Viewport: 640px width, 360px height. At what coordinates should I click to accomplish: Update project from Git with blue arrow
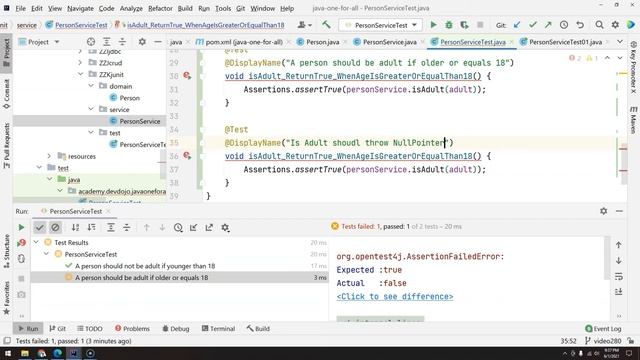click(517, 25)
